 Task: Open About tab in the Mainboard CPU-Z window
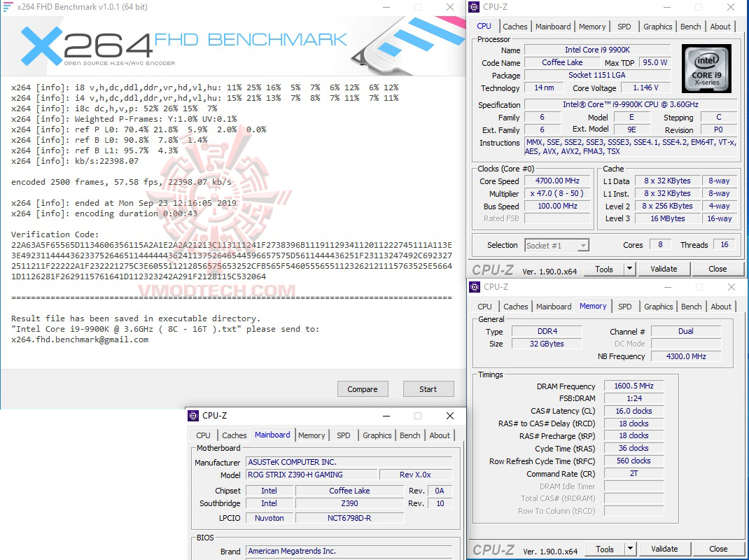(440, 435)
